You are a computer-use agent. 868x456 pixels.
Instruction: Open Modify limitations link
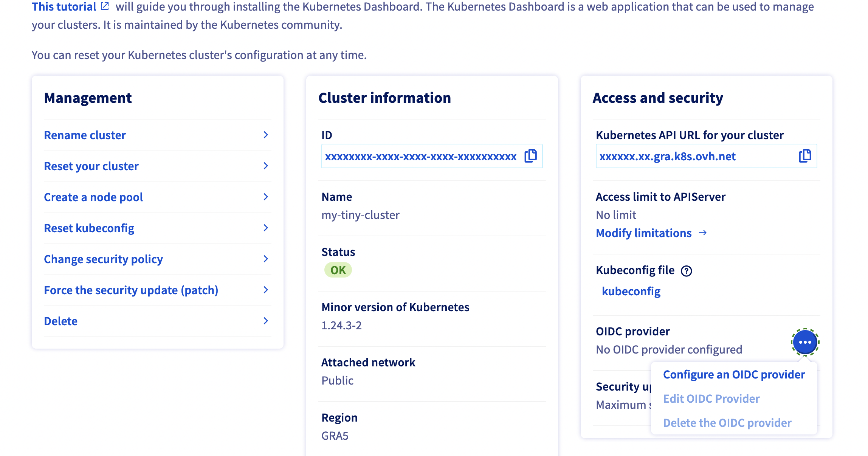coord(643,233)
